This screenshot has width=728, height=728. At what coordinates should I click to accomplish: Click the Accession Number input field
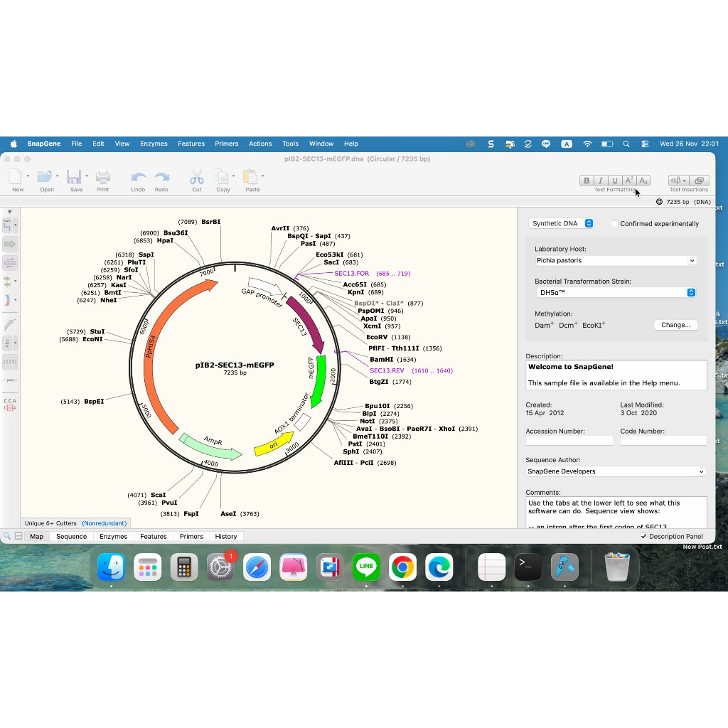(x=569, y=441)
